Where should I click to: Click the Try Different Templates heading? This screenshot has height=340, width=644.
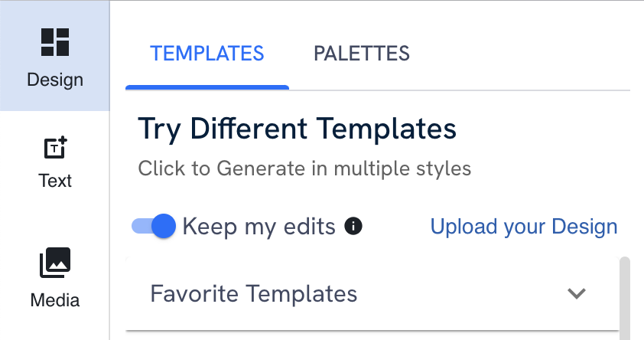point(298,129)
